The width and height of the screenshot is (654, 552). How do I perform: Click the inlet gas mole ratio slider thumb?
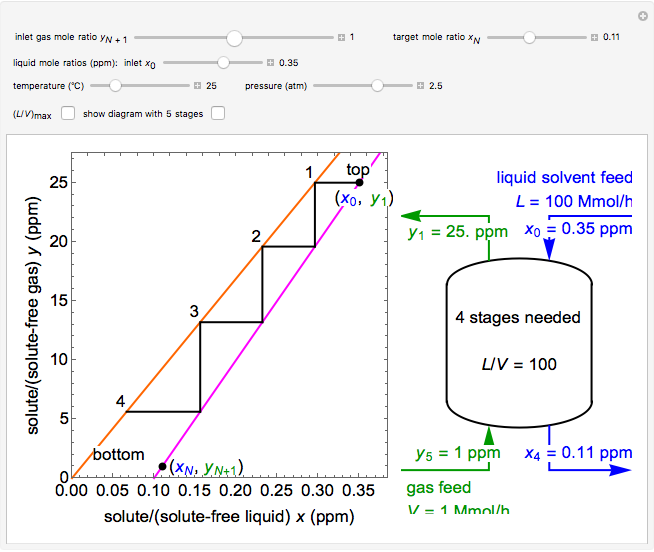coord(234,38)
